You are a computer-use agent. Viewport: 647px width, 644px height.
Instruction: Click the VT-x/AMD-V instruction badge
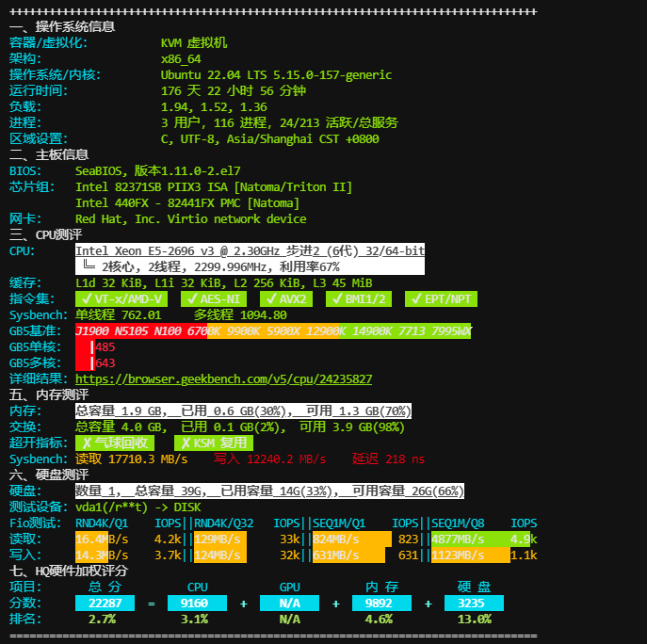coord(121,299)
